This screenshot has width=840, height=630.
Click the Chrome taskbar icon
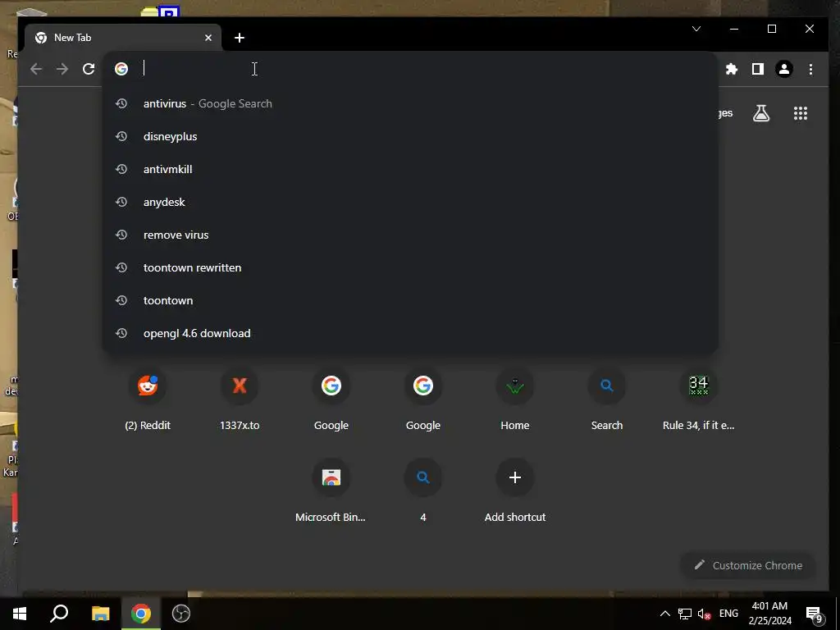141,614
